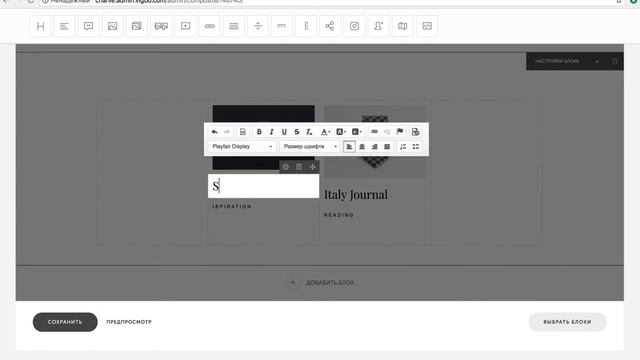Toggle strikethrough formatting

(297, 132)
